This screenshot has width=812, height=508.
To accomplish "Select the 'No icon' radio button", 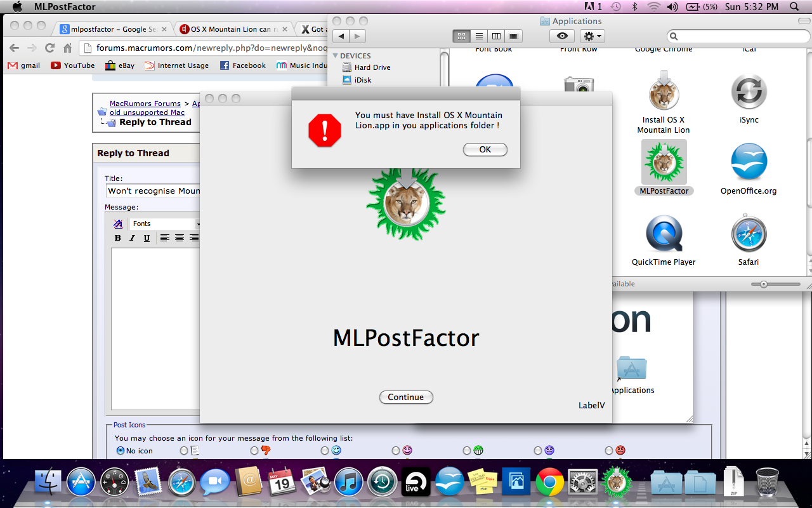I will point(121,451).
